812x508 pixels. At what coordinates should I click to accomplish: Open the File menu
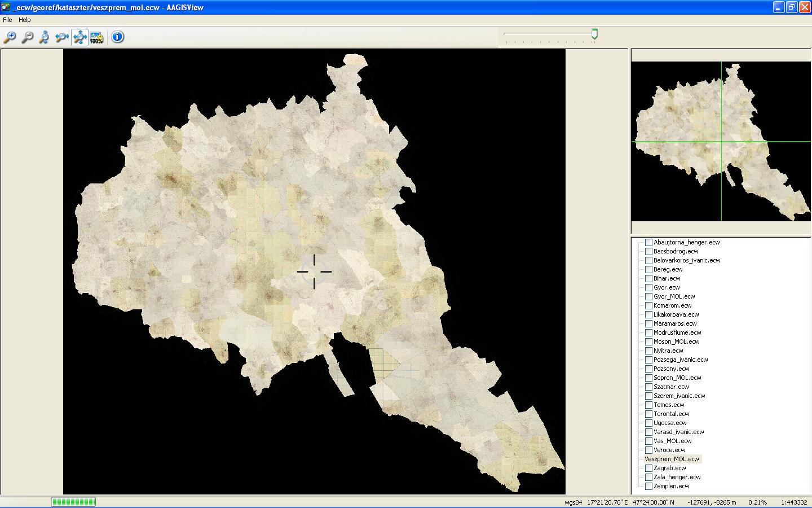pyautogui.click(x=7, y=20)
